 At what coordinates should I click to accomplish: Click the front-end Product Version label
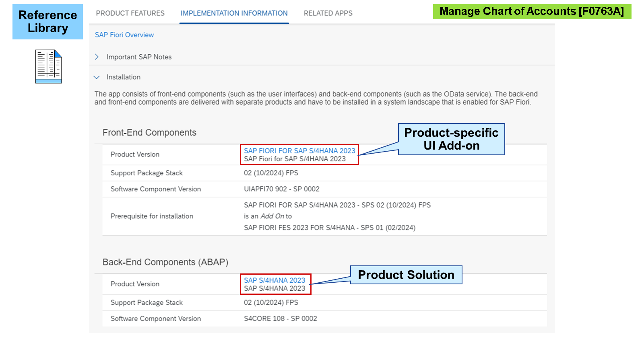135,154
